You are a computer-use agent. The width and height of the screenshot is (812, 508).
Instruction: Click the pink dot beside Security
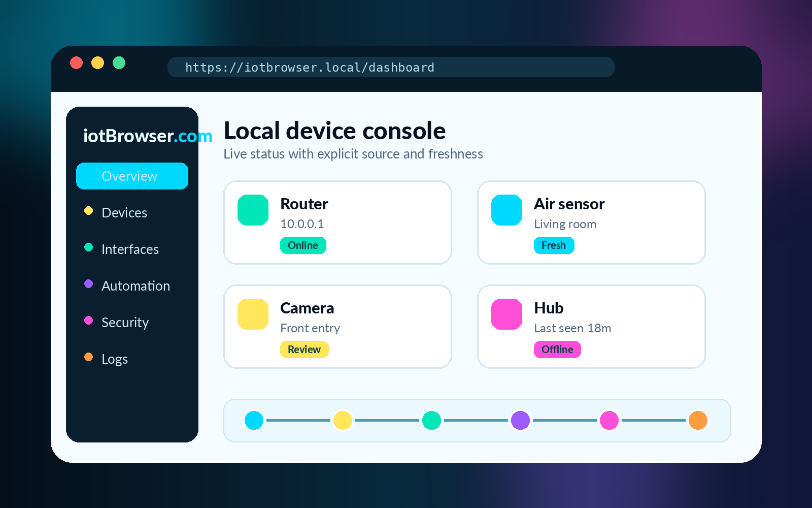pyautogui.click(x=88, y=320)
